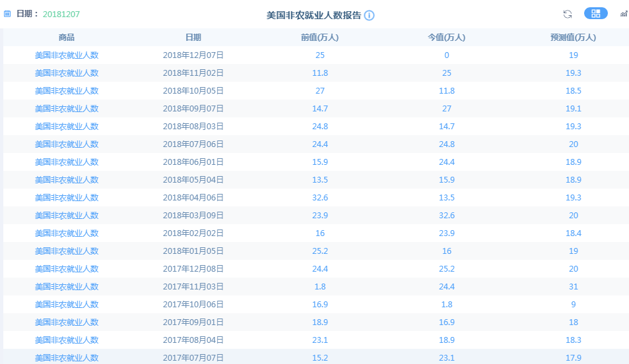This screenshot has height=364, width=629.
Task: Click forecast value 19.1 in 2018年09月07日 row
Action: [x=574, y=109]
